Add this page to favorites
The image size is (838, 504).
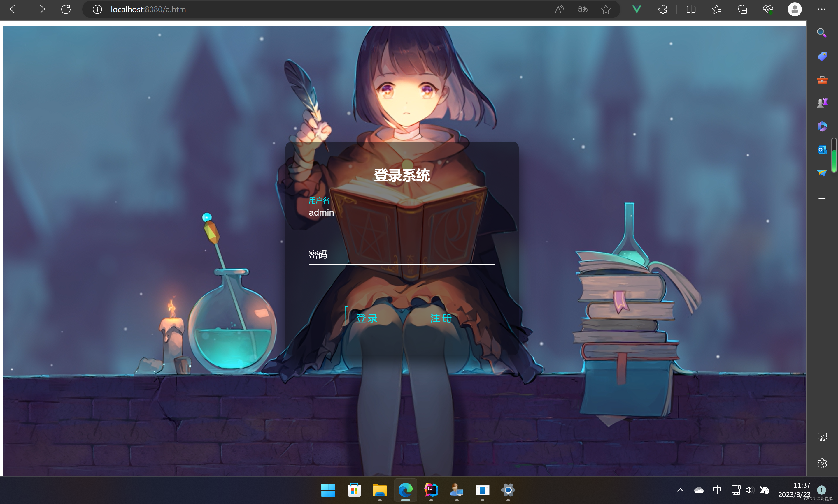coord(606,9)
